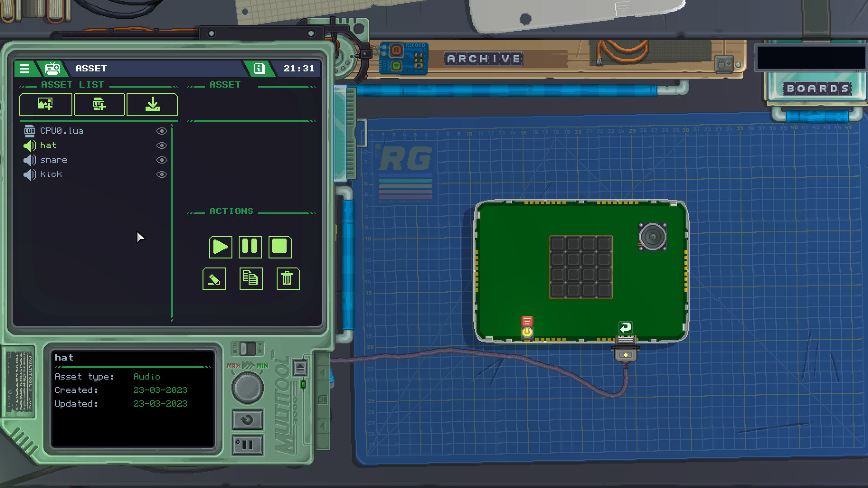The image size is (868, 488).
Task: Stop audio playback in Actions
Action: pos(280,247)
